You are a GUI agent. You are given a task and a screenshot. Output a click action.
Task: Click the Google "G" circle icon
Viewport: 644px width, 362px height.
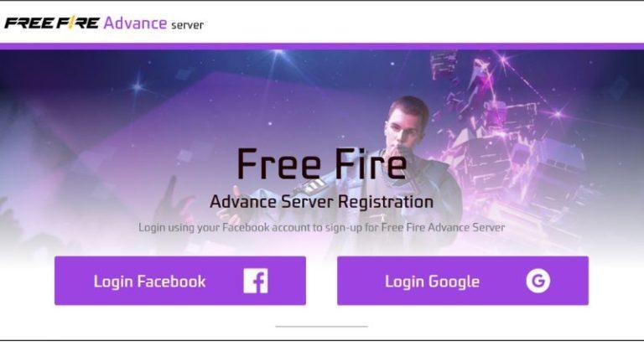(538, 281)
